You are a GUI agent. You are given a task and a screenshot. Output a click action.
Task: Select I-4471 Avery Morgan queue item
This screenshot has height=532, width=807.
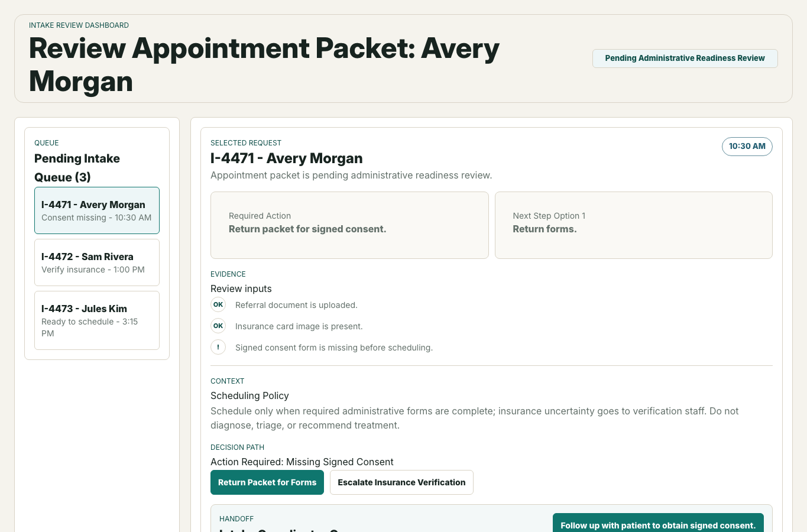pos(97,210)
